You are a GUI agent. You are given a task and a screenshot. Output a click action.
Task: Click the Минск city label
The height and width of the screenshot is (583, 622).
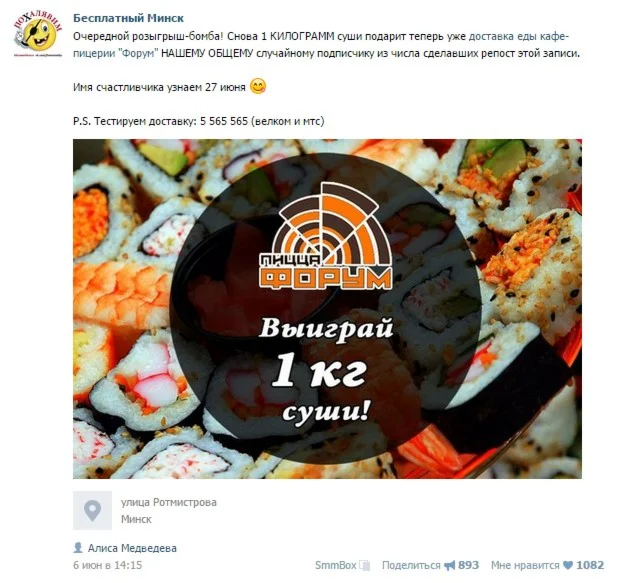tap(136, 519)
